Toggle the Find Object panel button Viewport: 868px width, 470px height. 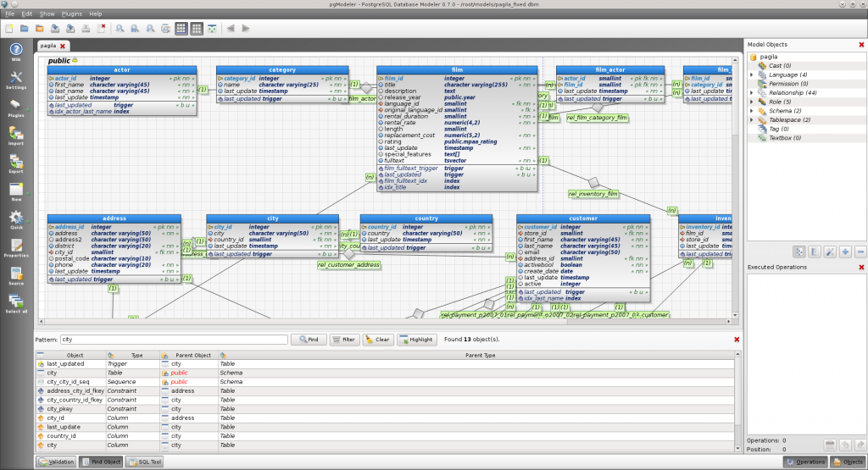coord(100,462)
